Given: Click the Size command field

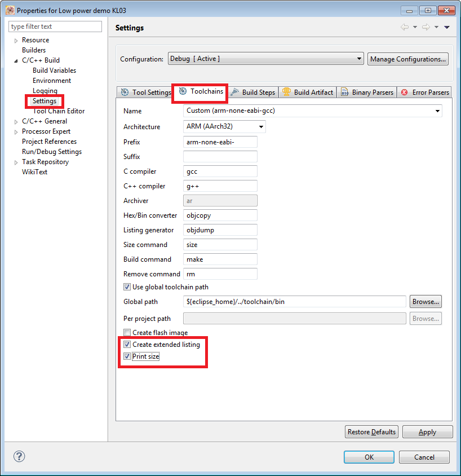Looking at the screenshot, I should 220,244.
